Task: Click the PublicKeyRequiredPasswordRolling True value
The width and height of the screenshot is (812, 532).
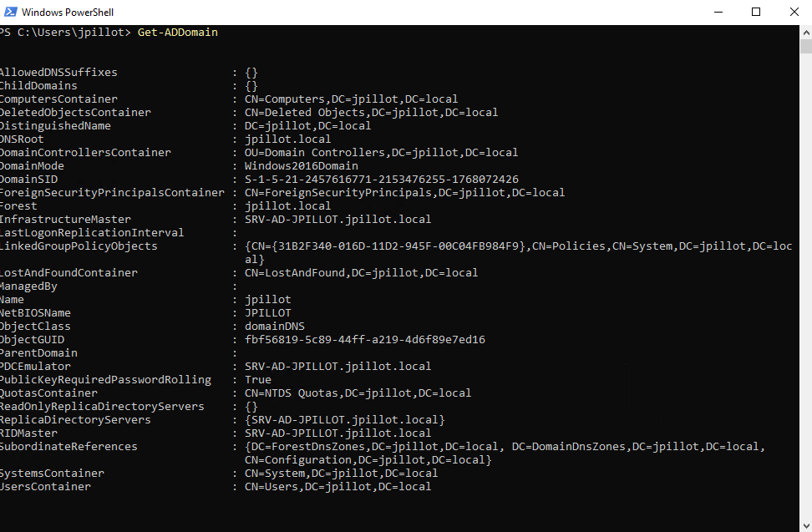Action: tap(258, 379)
